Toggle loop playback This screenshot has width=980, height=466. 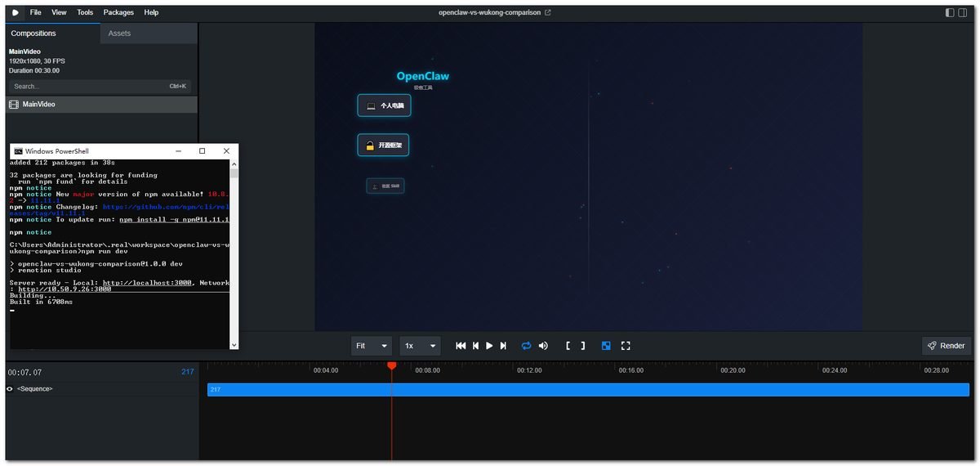[526, 346]
